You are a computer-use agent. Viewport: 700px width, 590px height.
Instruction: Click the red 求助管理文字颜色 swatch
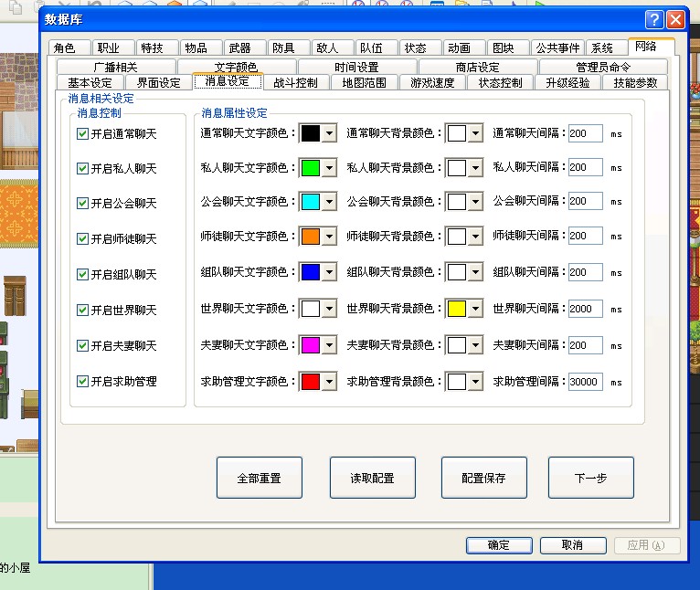311,382
